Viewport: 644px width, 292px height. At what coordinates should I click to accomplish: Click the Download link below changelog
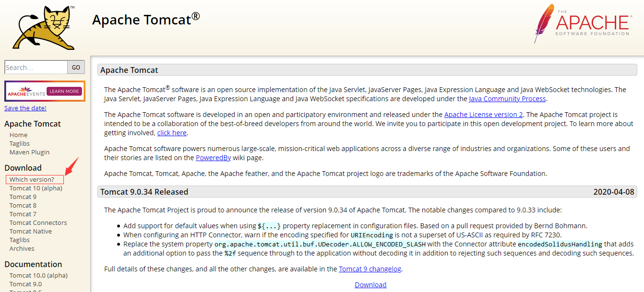(x=370, y=285)
